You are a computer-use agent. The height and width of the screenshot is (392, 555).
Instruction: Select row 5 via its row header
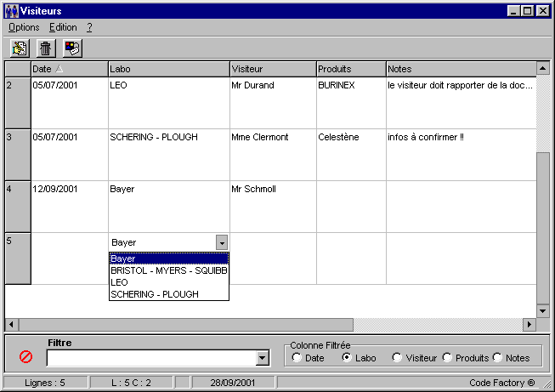click(18, 258)
